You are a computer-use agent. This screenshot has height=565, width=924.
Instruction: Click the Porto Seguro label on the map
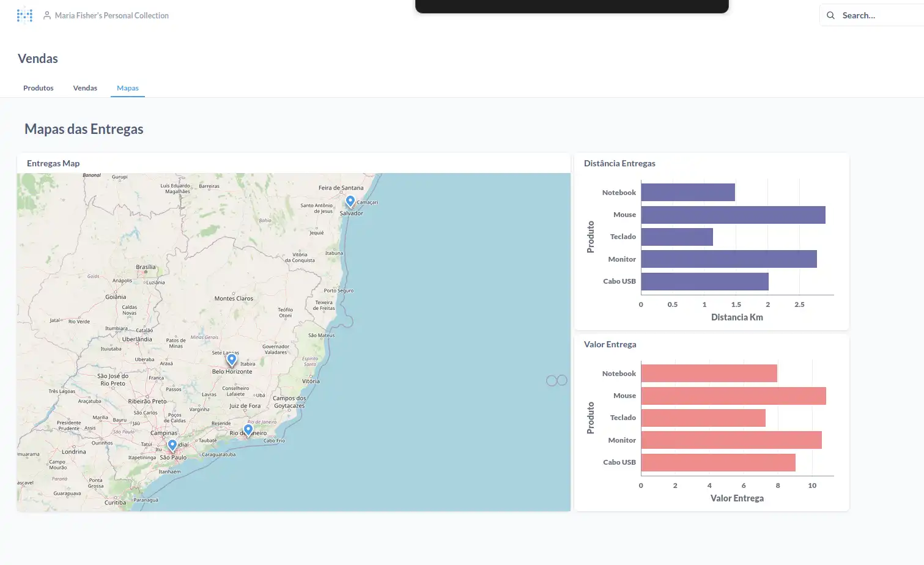[x=339, y=290]
